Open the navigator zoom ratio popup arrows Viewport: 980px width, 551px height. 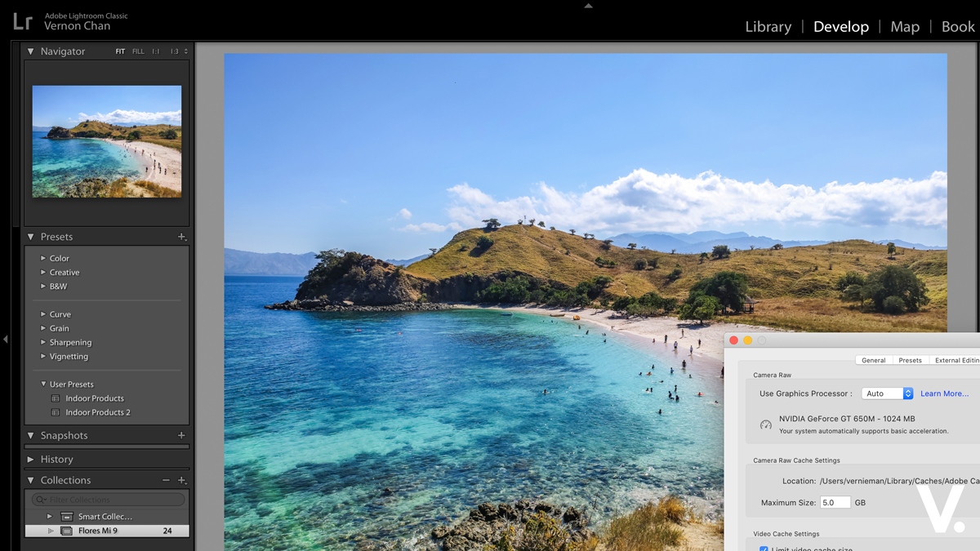(x=186, y=51)
